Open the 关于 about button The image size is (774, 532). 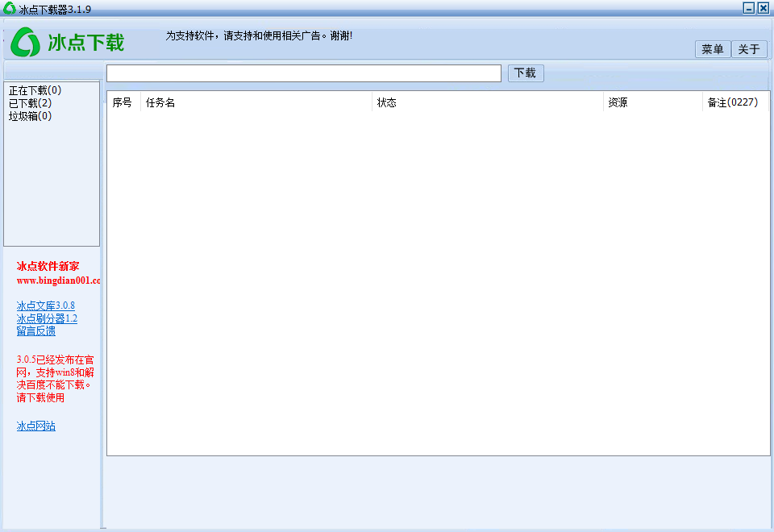click(x=749, y=49)
